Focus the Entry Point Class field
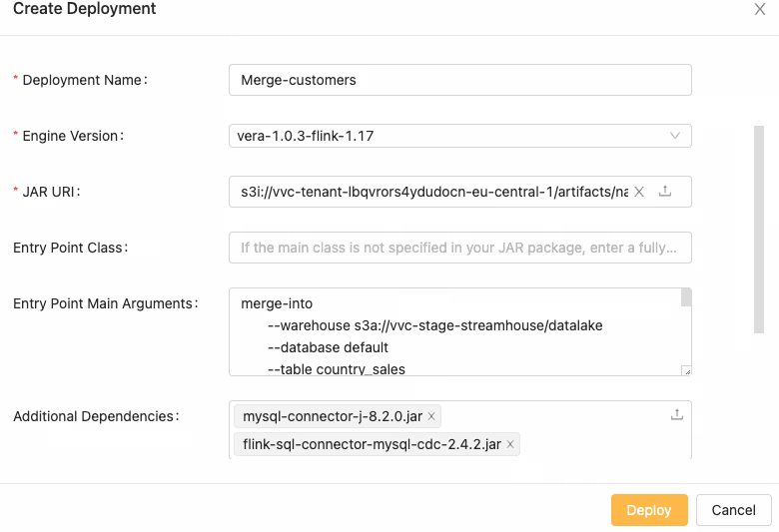The width and height of the screenshot is (779, 532). pos(460,248)
